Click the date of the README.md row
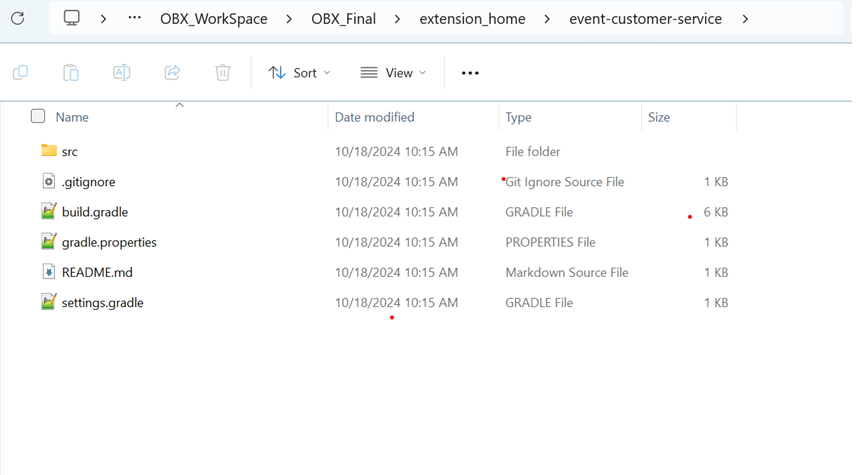868x475 pixels. [396, 272]
